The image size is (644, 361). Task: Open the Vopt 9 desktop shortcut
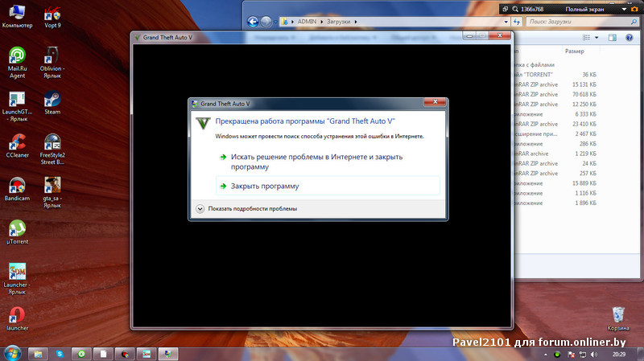click(x=52, y=17)
